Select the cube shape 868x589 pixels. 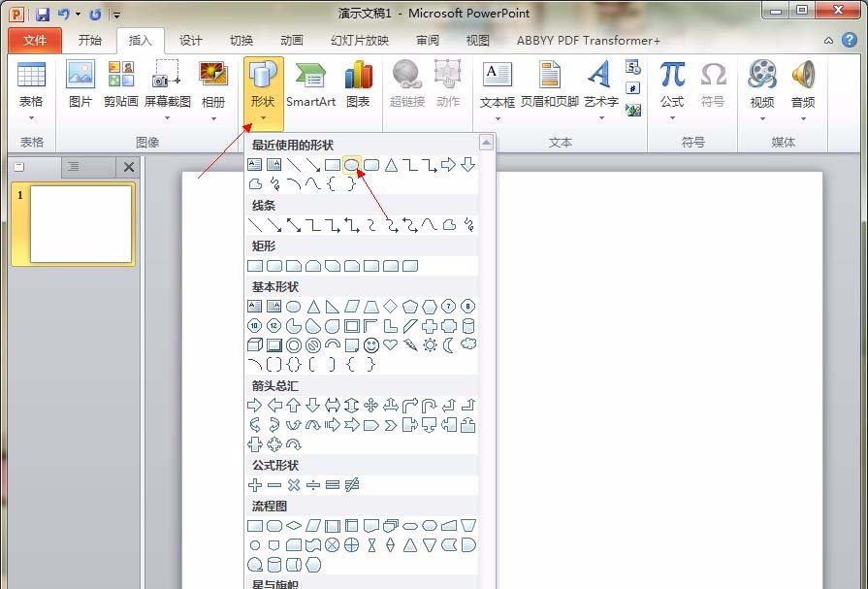pyautogui.click(x=255, y=345)
